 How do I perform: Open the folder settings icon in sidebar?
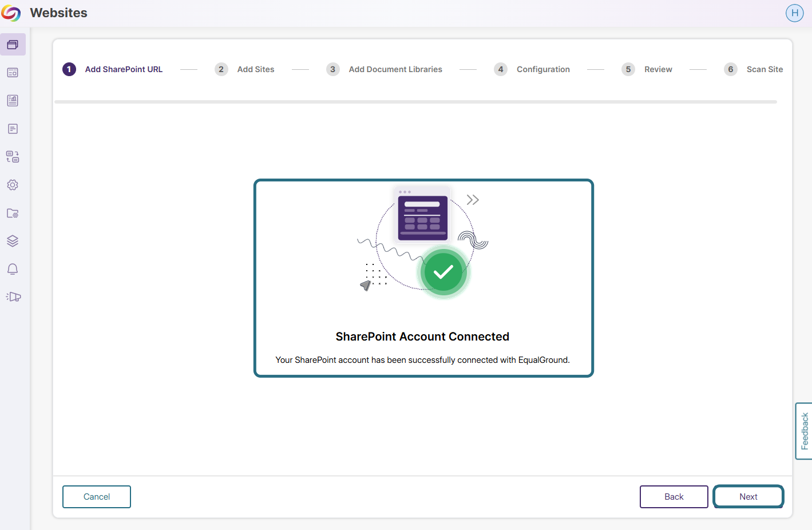coord(13,213)
